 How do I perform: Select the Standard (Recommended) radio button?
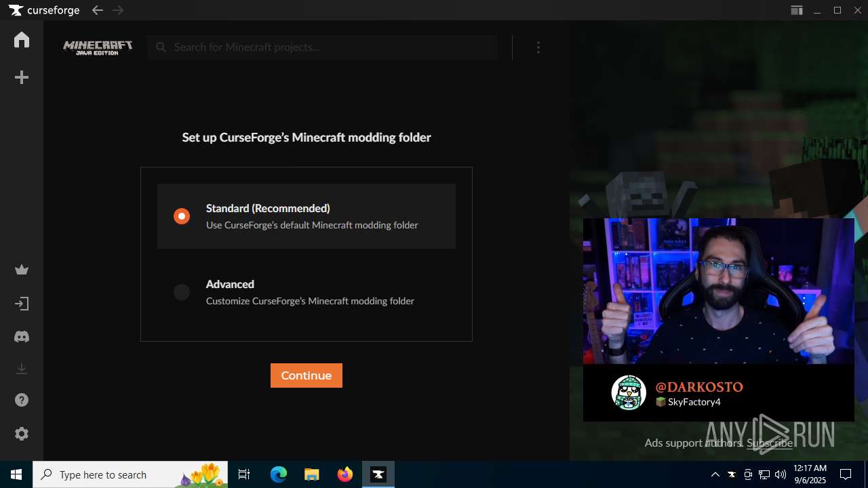tap(182, 216)
